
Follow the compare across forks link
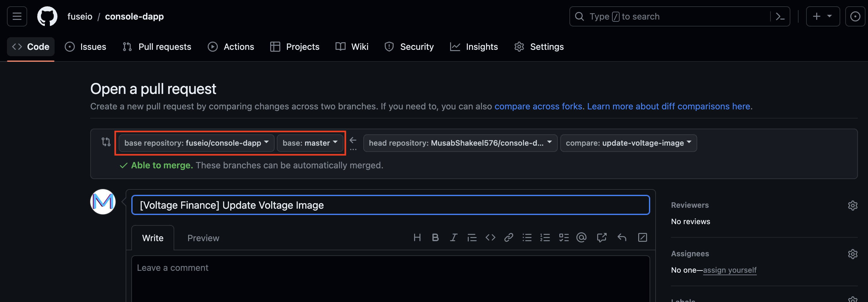(538, 106)
